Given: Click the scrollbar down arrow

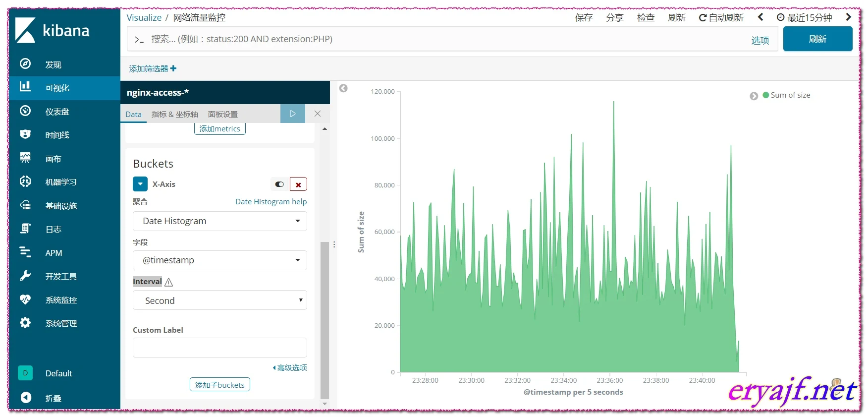Looking at the screenshot, I should (325, 404).
